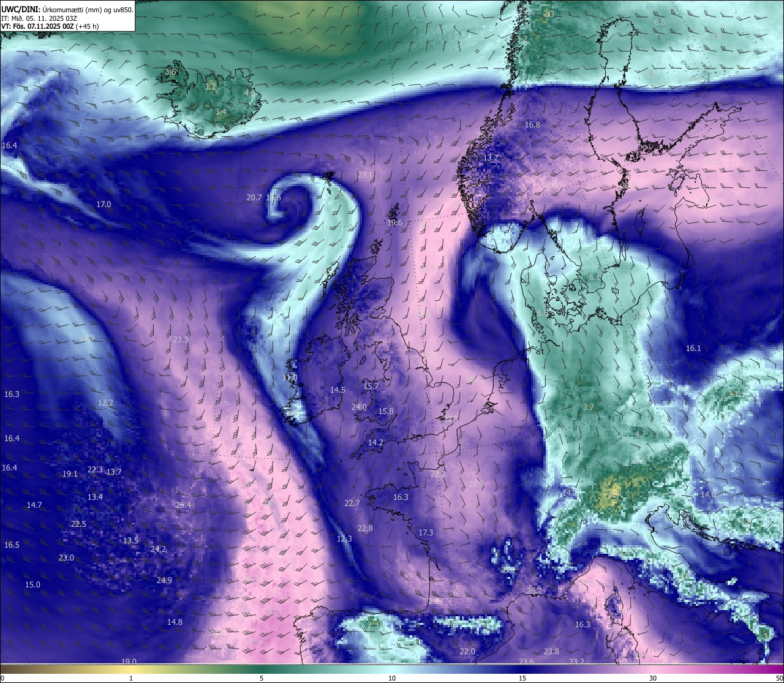784x683 pixels.
Task: Click the 17.0 value in the western Atlantic
Action: coord(104,205)
